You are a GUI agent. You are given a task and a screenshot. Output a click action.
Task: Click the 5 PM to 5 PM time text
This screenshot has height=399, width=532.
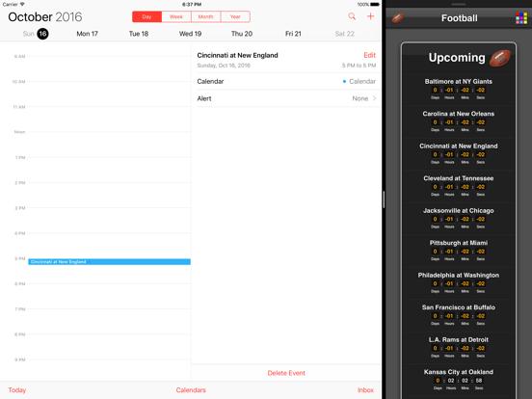pyautogui.click(x=359, y=66)
